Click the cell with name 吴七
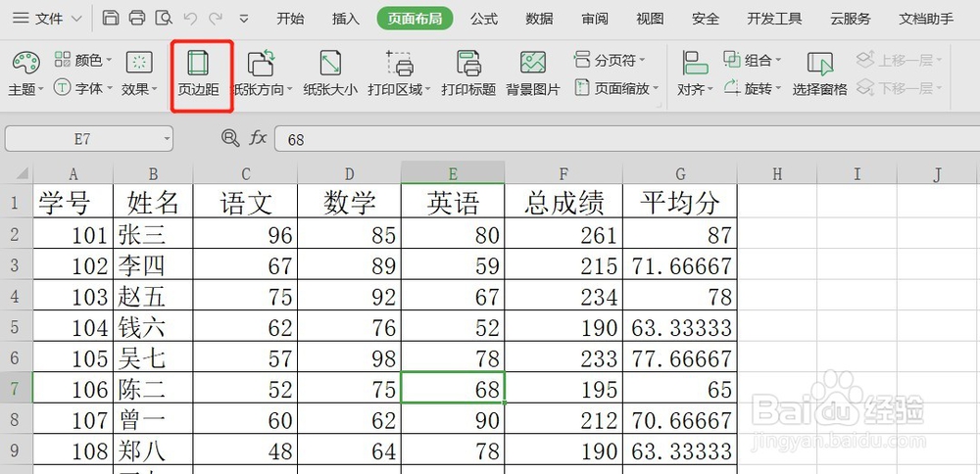The width and height of the screenshot is (980, 474). click(x=153, y=357)
